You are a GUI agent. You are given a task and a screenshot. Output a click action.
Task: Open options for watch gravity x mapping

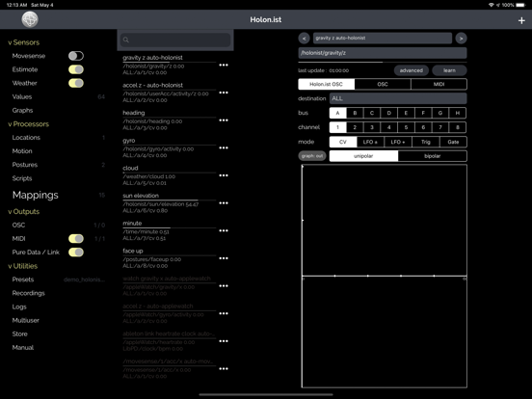coord(224,285)
